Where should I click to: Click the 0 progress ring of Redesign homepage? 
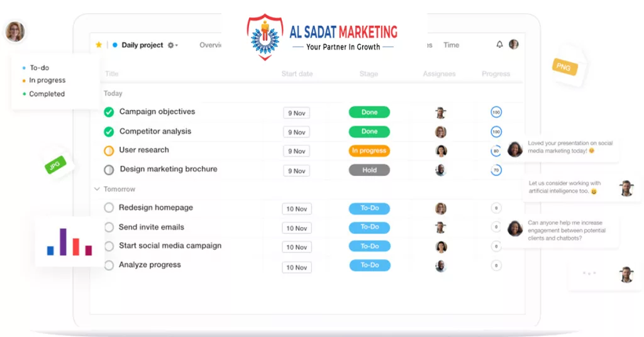point(496,208)
